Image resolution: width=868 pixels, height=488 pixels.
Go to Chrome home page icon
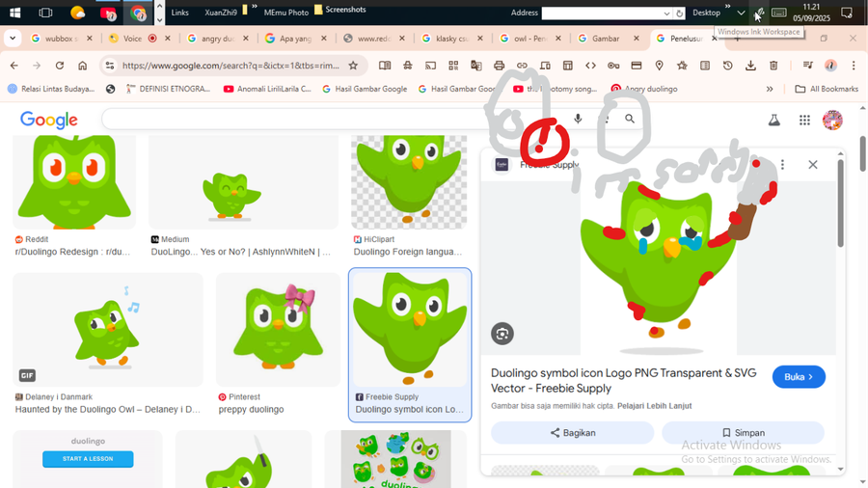coord(83,66)
